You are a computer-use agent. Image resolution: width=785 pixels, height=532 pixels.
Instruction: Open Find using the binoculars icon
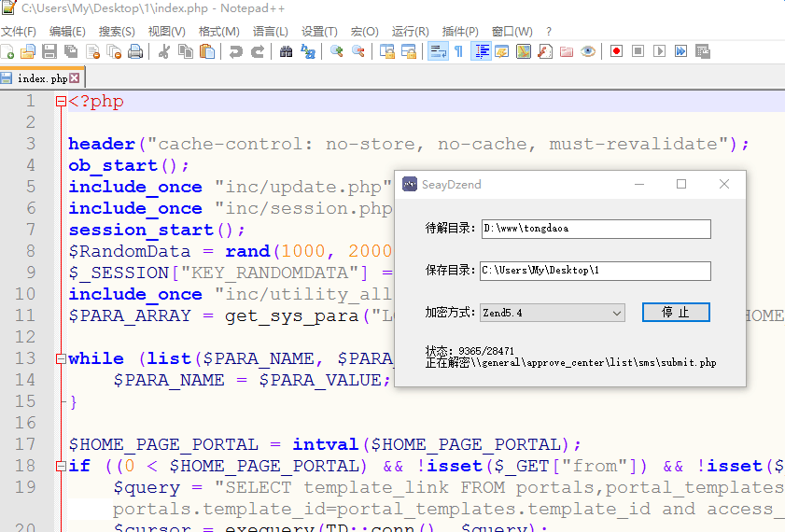click(x=286, y=51)
